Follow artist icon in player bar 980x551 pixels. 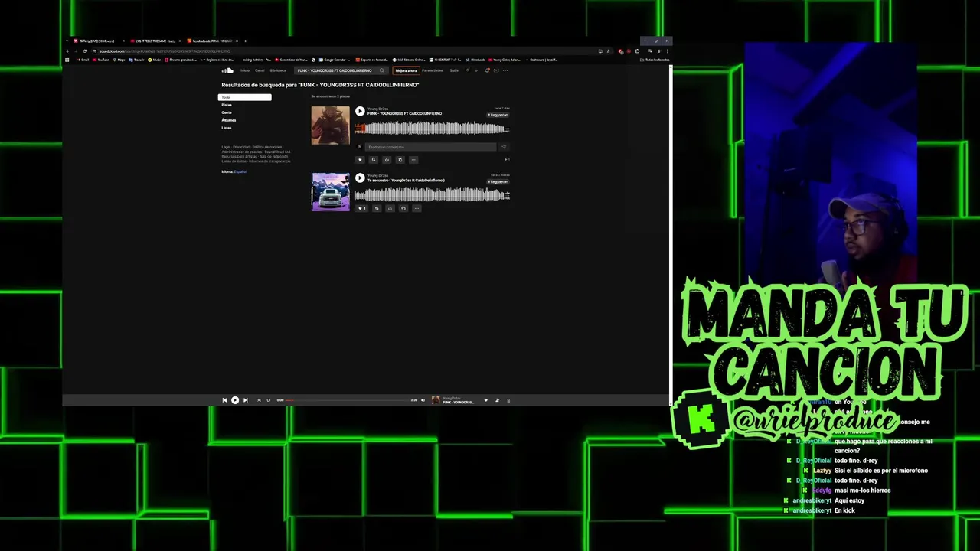tap(497, 400)
